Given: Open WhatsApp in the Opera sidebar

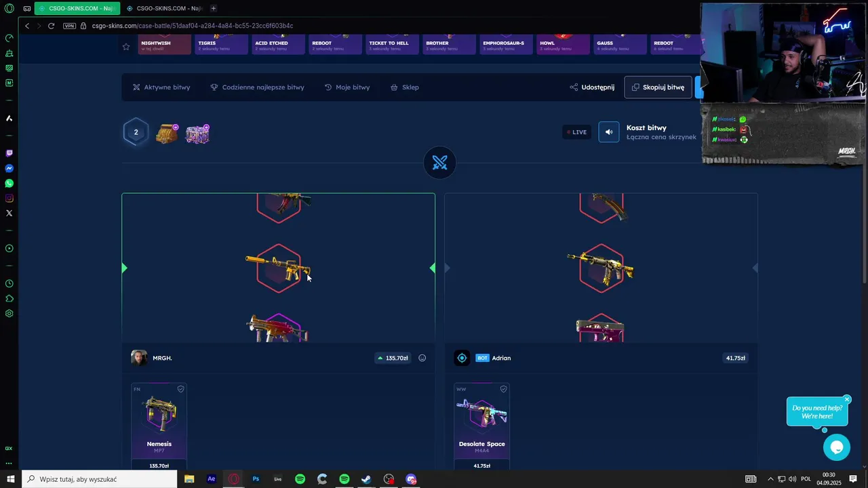Looking at the screenshot, I should coord(9,183).
